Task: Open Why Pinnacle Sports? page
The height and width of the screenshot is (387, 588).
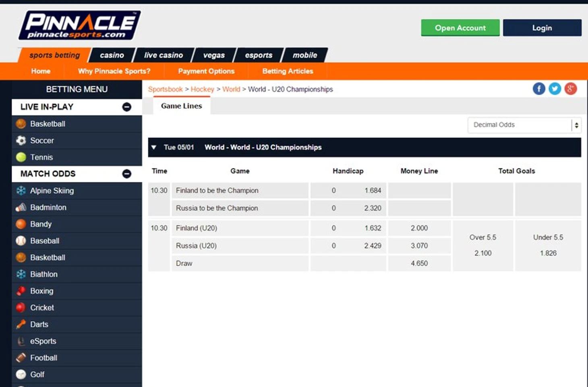Action: coord(114,71)
